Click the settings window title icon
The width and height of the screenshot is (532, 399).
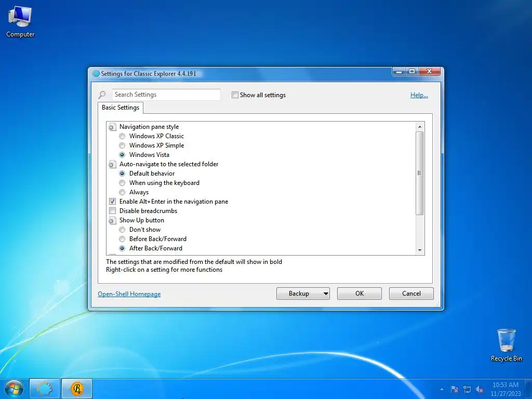(x=96, y=74)
